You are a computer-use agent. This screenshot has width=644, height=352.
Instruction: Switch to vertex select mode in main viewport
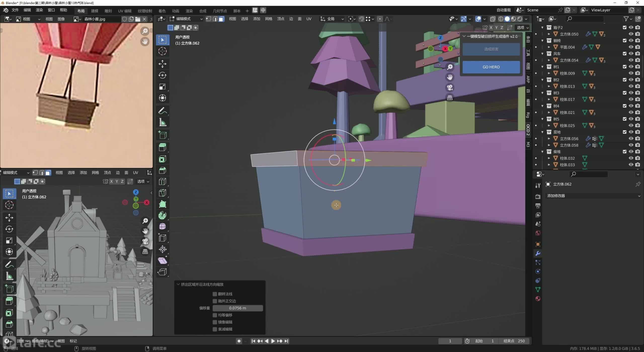[x=209, y=19]
